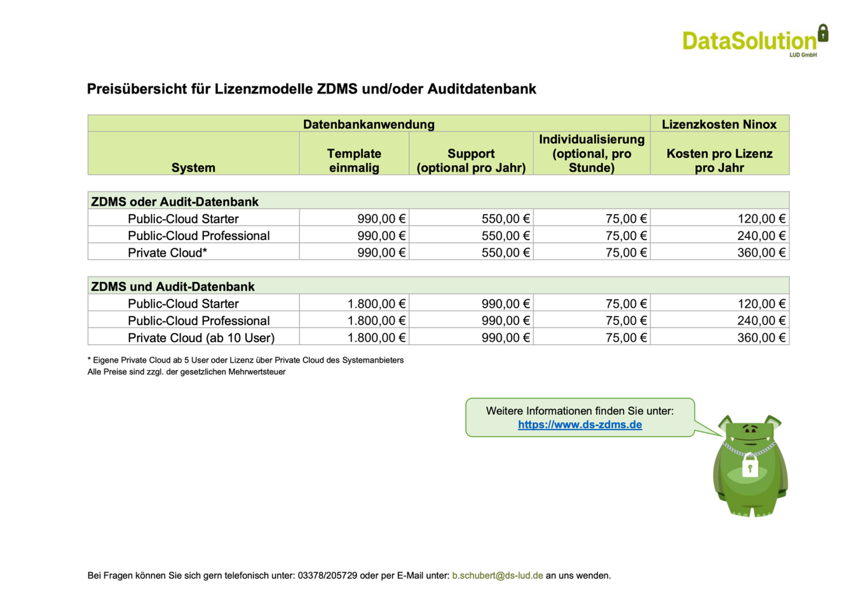Click the "Individualisierung (optional, pro Stunde)" column header
The image size is (868, 613).
[x=592, y=153]
